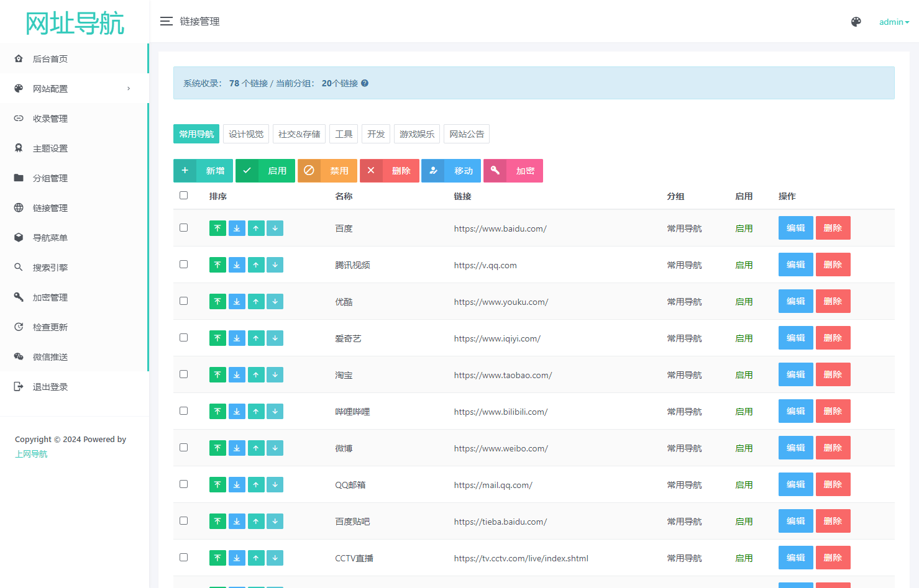This screenshot has height=588, width=919.
Task: Click the blue 移动 move button
Action: point(451,171)
